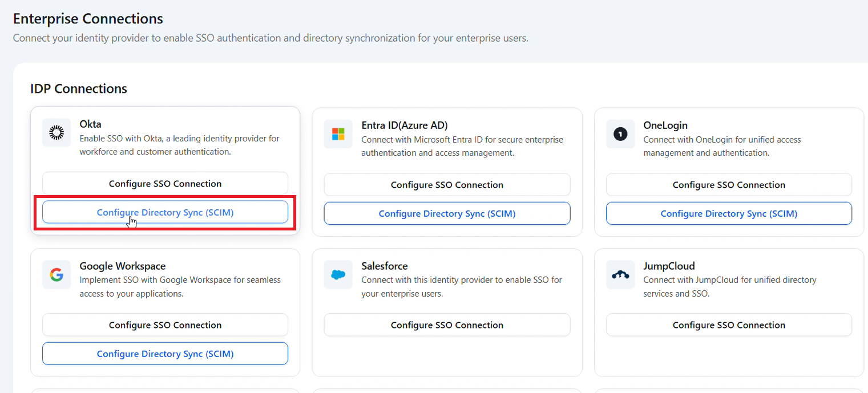Click the OneLogin logo icon
Screen dimensions: 868x393
620,134
